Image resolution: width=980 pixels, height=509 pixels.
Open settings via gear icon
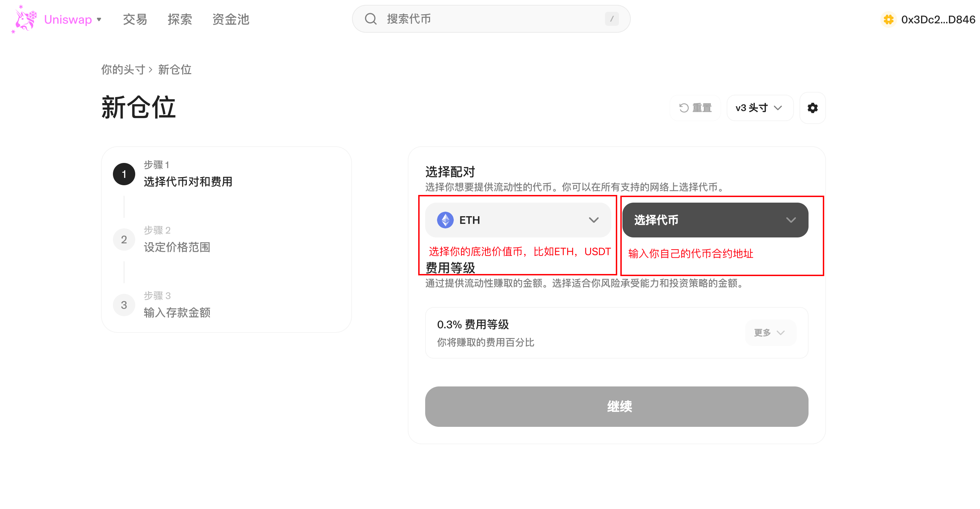point(812,108)
